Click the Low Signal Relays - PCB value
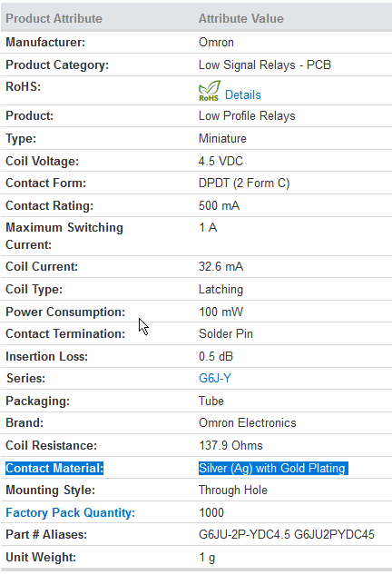The image size is (392, 575). coord(265,64)
